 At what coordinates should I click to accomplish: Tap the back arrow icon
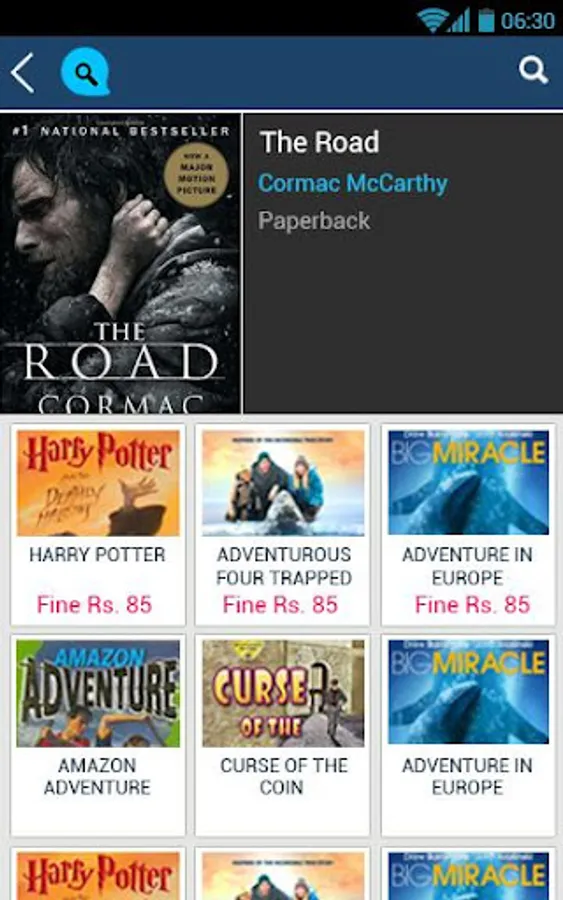pyautogui.click(x=23, y=73)
